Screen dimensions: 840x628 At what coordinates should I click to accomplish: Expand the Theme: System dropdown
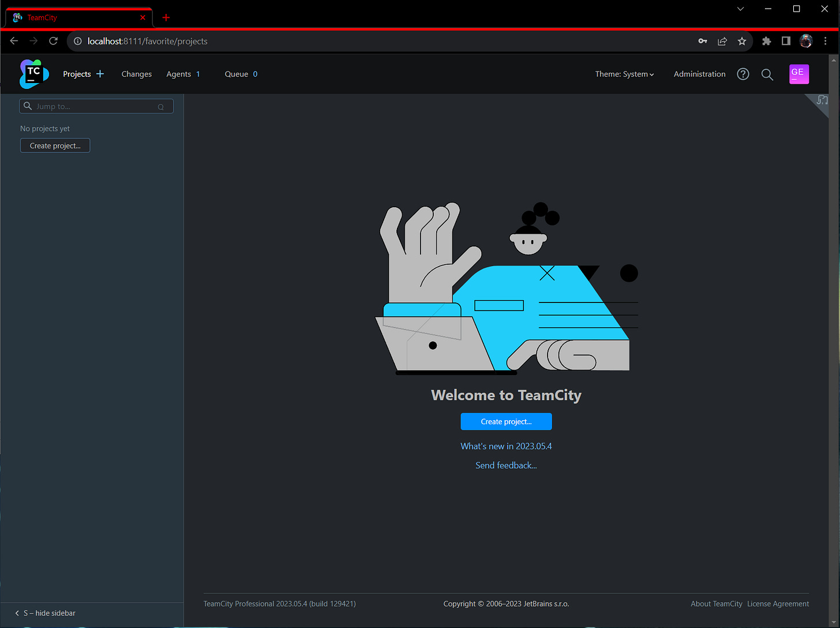pos(625,74)
